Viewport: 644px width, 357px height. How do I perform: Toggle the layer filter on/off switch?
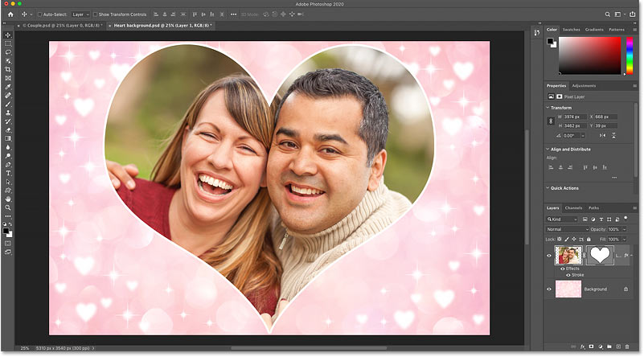[626, 218]
